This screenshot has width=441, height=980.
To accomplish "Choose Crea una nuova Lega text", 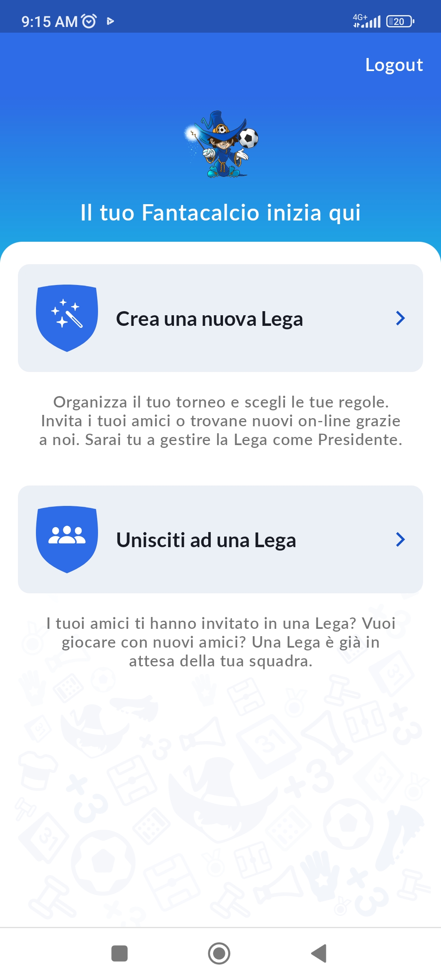I will (209, 319).
